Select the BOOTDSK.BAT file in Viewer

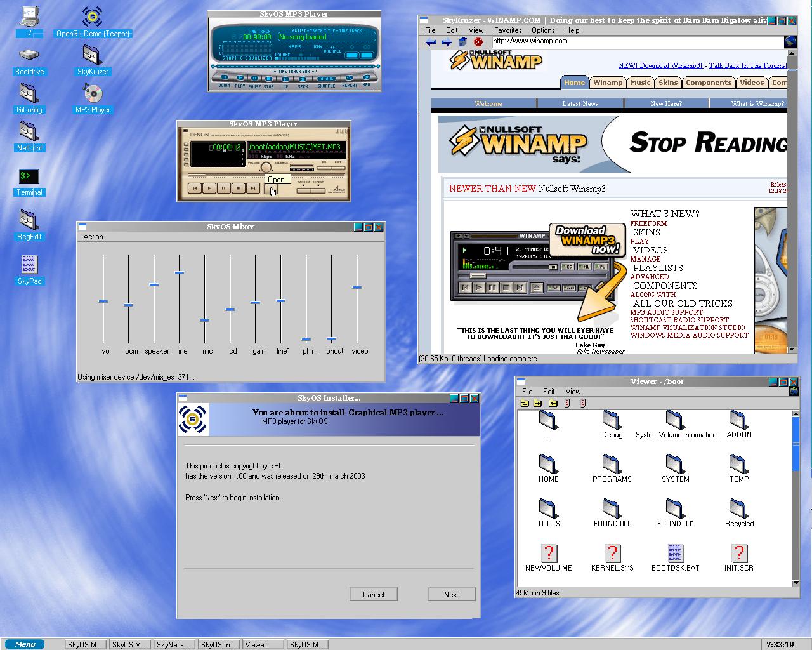click(676, 558)
